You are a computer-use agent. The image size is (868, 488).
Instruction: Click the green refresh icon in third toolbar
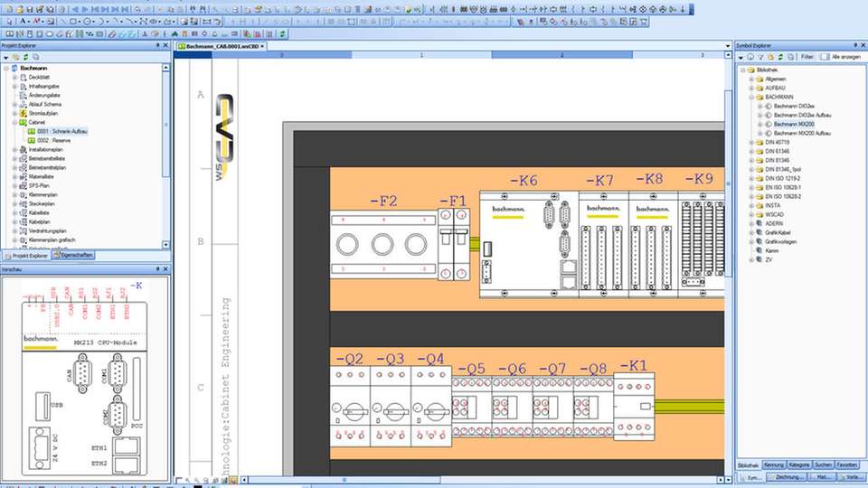pyautogui.click(x=282, y=33)
